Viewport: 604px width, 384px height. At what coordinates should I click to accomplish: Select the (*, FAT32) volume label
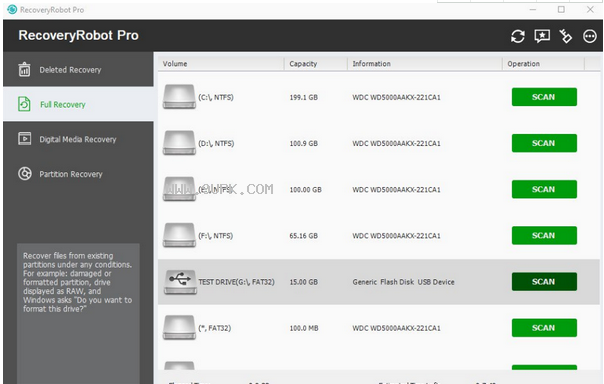[x=215, y=328]
